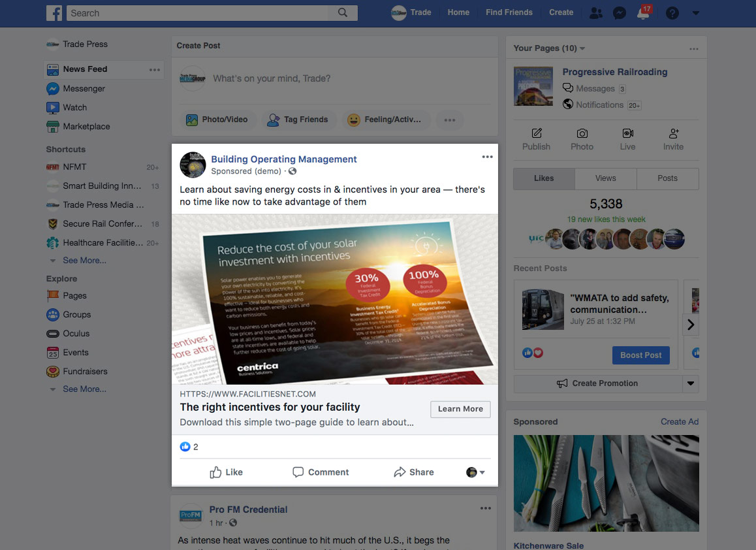Viewport: 756px width, 550px height.
Task: Open post-as identity dropdown
Action: pyautogui.click(x=475, y=472)
